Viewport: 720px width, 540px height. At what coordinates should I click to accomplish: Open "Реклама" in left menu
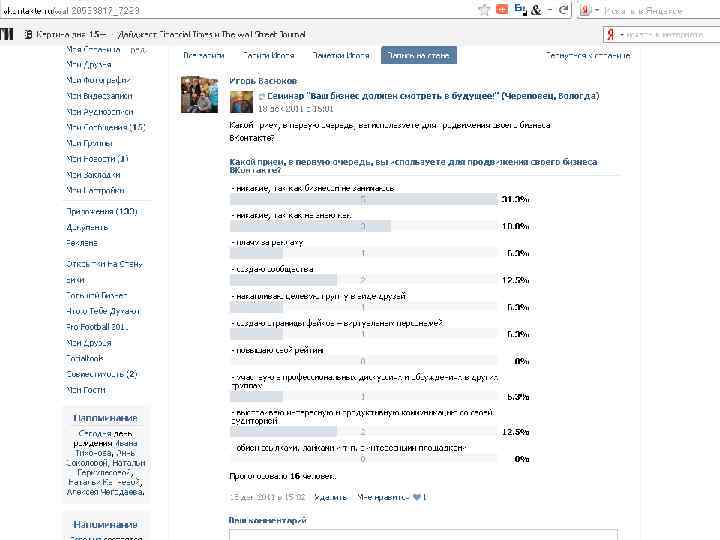[x=82, y=242]
